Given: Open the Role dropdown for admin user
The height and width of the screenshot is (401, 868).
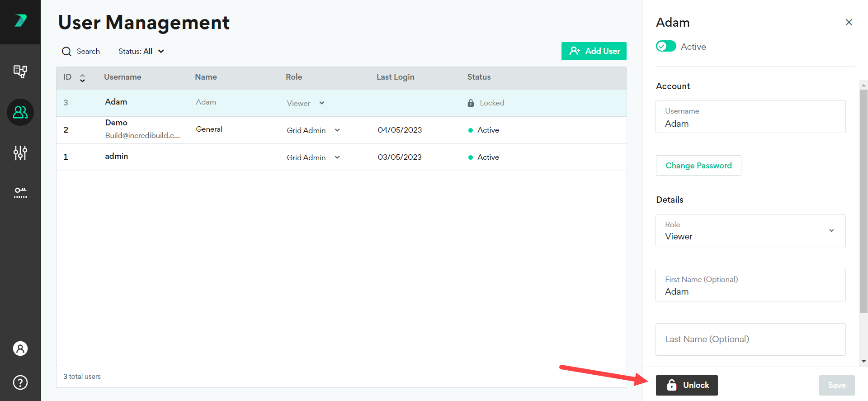Looking at the screenshot, I should coord(337,158).
